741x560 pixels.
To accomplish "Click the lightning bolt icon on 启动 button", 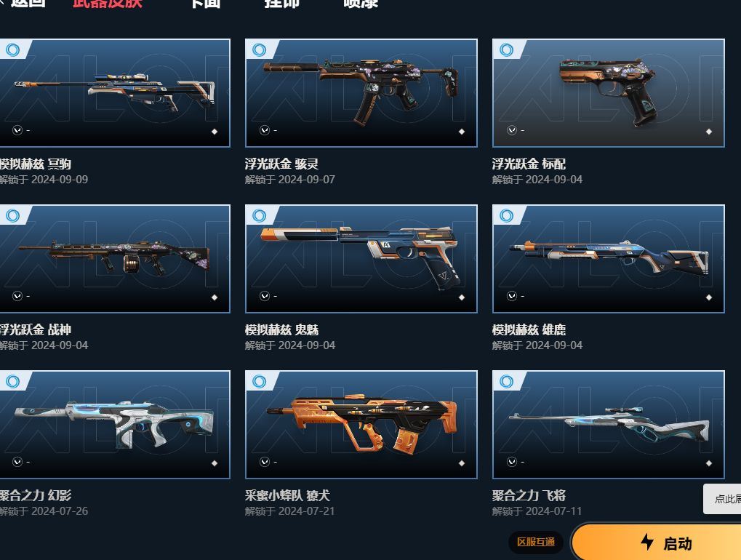I will point(647,542).
